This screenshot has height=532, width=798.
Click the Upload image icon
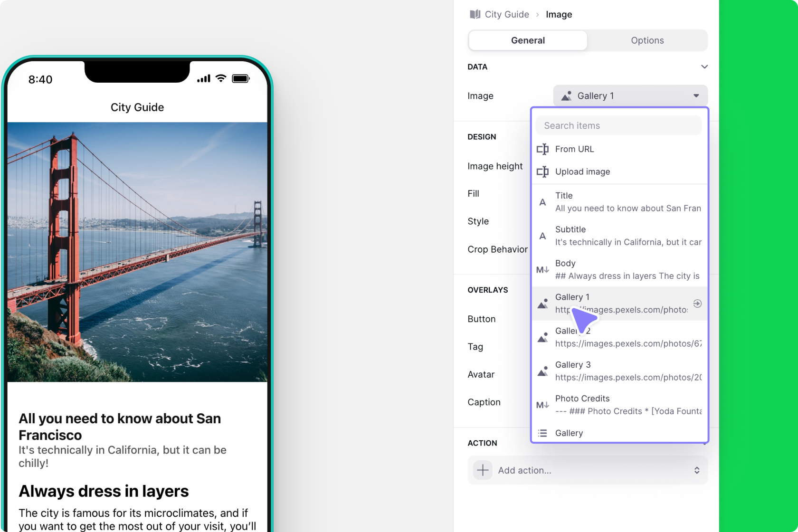(x=542, y=171)
